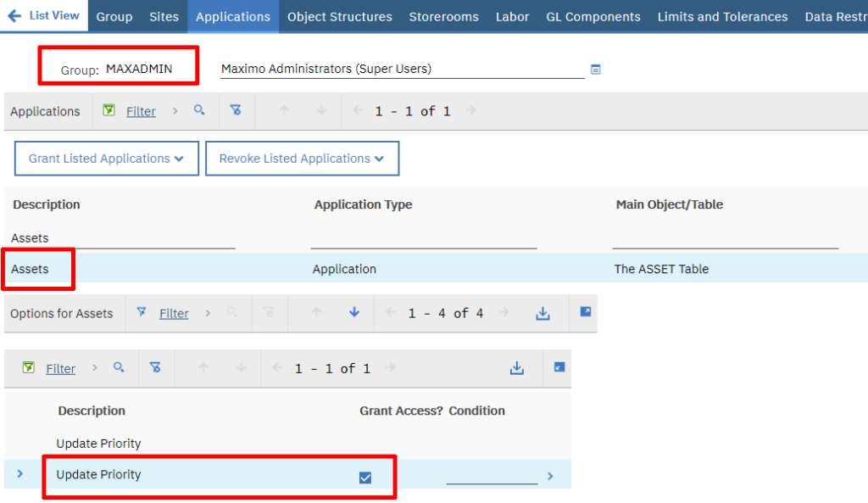Clear the filter in the bottom table toolbar

point(156,367)
